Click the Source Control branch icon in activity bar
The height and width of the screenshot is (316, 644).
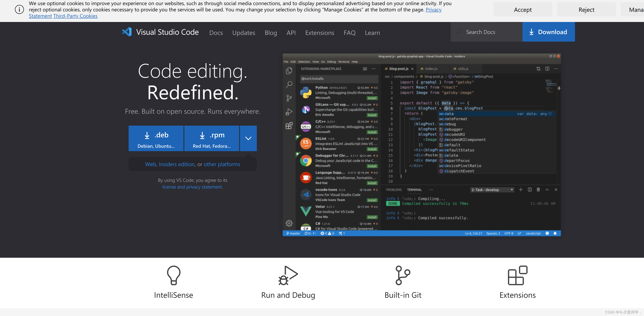(x=289, y=98)
